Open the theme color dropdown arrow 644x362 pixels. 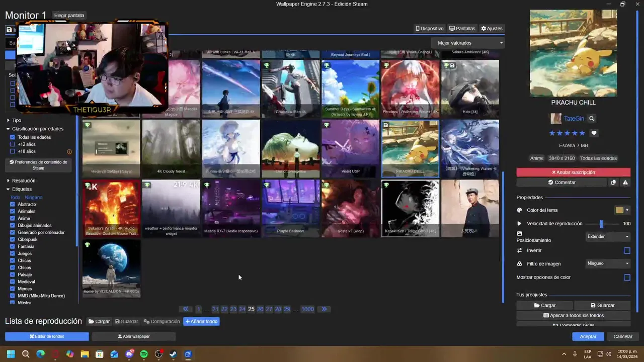[x=627, y=210]
